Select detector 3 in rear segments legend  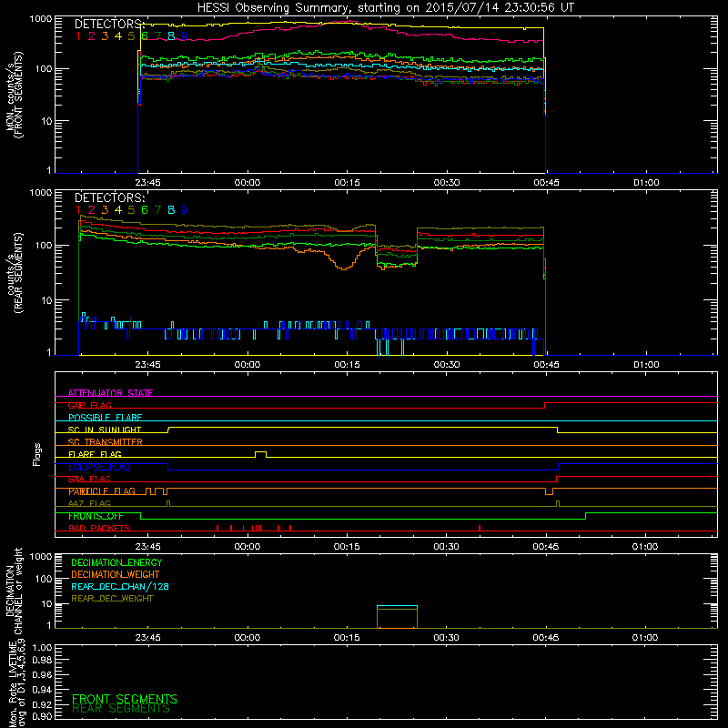pos(105,210)
